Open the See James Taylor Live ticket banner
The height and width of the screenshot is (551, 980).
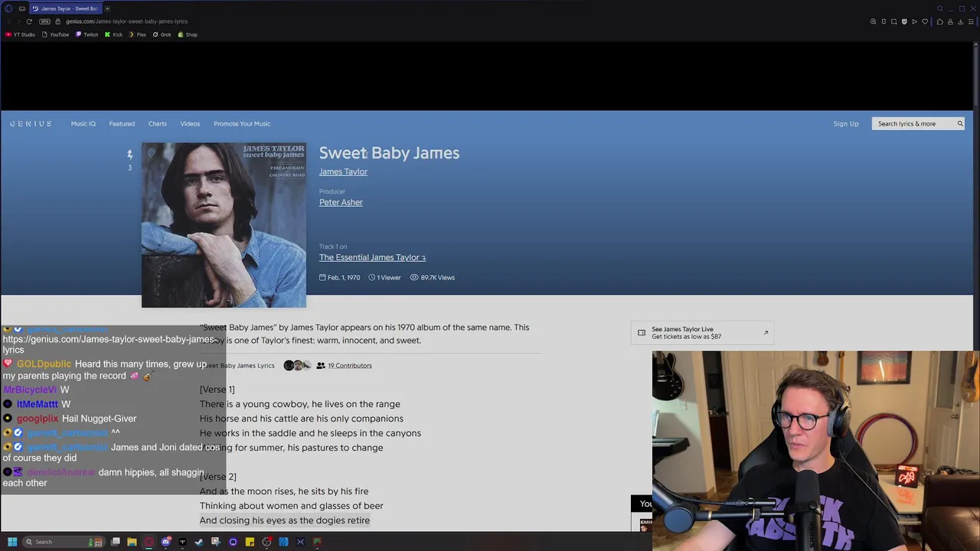(702, 333)
